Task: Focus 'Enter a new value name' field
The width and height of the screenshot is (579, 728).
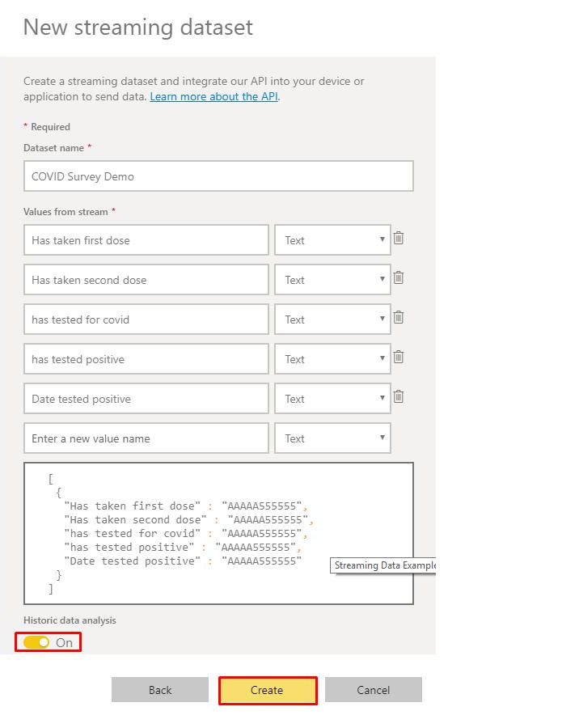Action: (x=146, y=438)
